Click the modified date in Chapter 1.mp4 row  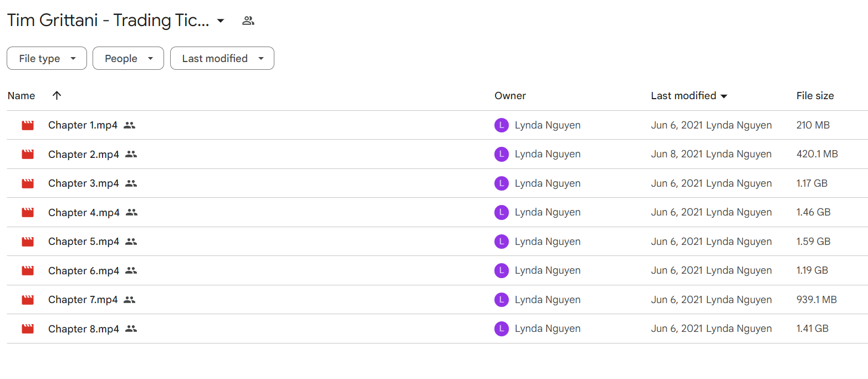pyautogui.click(x=677, y=125)
